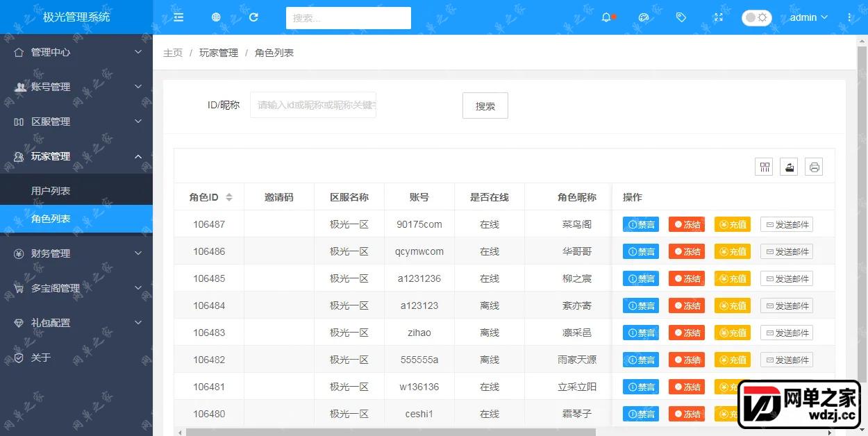Screen dimensions: 868x436
Task: Collapse the 玩家管理 sidebar menu
Action: click(x=76, y=156)
